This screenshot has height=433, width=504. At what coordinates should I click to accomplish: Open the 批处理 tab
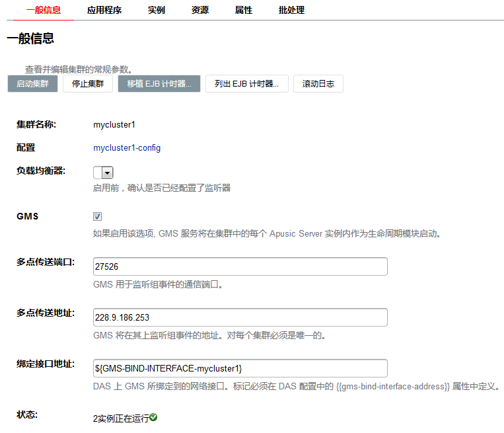point(291,10)
